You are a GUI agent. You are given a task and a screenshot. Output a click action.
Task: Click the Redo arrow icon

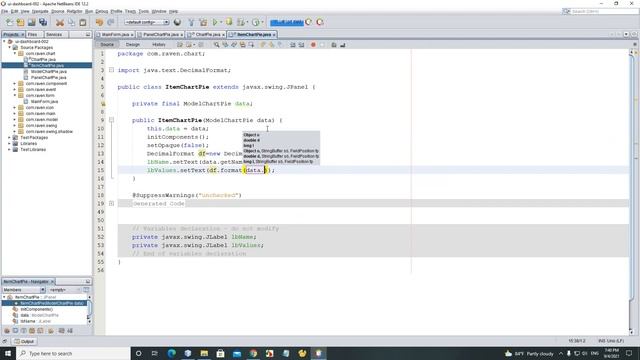[x=111, y=22]
